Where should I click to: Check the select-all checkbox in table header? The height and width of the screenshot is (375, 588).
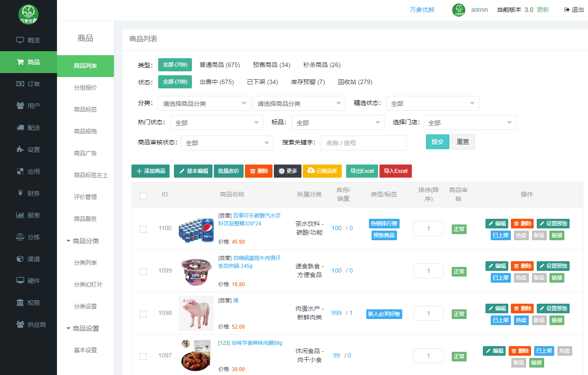click(x=143, y=195)
